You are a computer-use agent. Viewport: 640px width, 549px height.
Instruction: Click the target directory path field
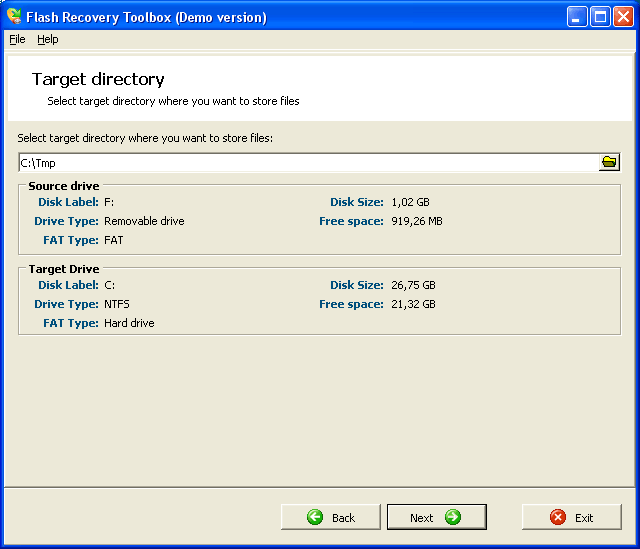pyautogui.click(x=308, y=163)
